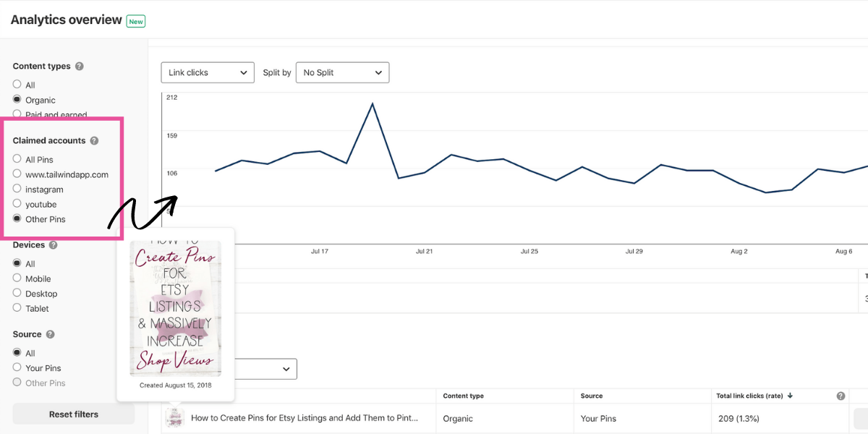Click the question mark next to Source

coord(50,335)
